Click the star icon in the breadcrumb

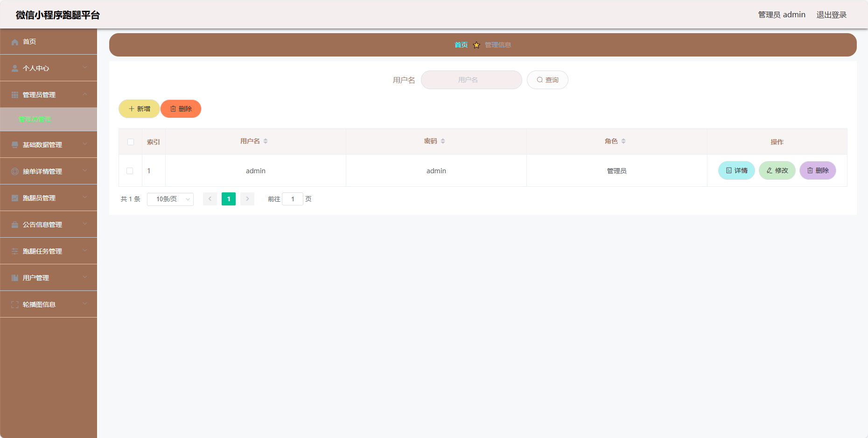476,45
